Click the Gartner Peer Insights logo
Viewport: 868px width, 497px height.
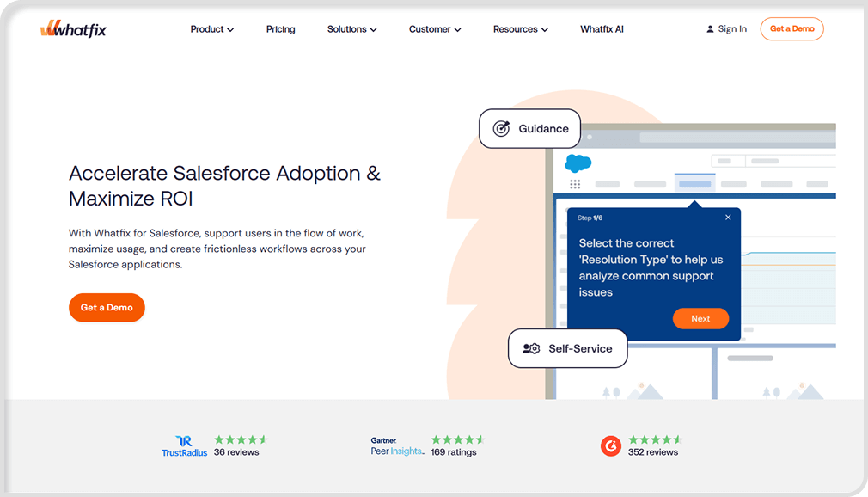click(397, 445)
